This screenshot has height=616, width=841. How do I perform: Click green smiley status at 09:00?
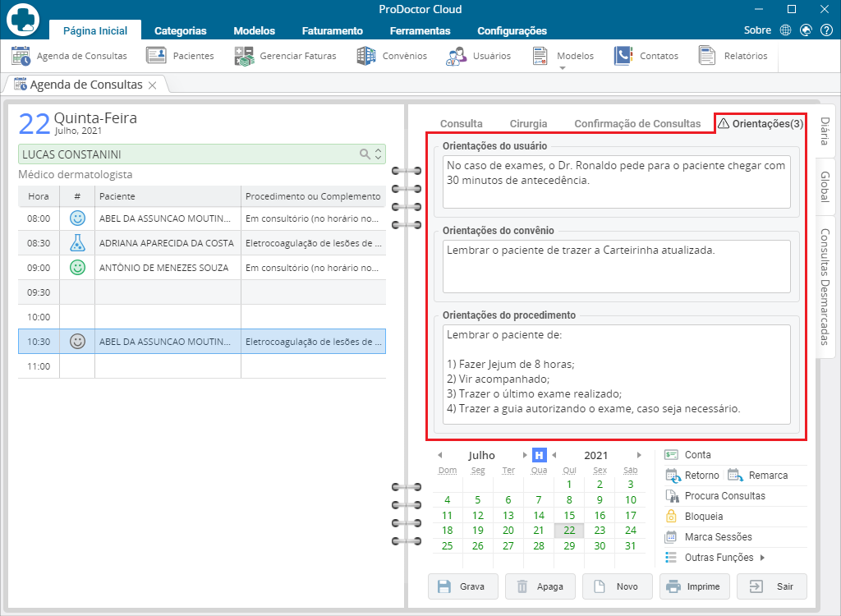78,268
